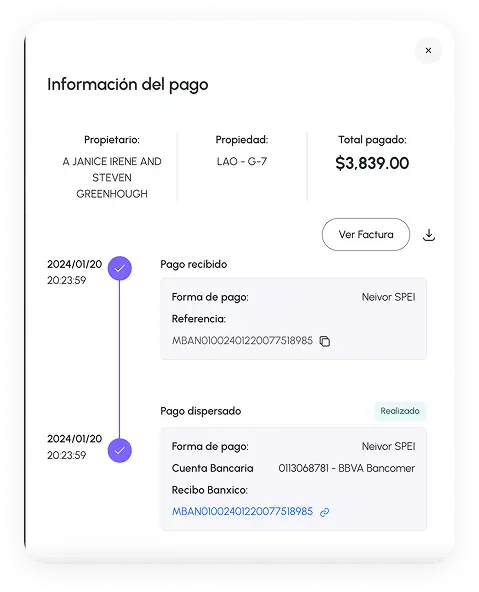Image resolution: width=479 pixels, height=592 pixels.
Task: Open the blue MBAN01002401220077518985 receipt link
Action: pyautogui.click(x=242, y=511)
